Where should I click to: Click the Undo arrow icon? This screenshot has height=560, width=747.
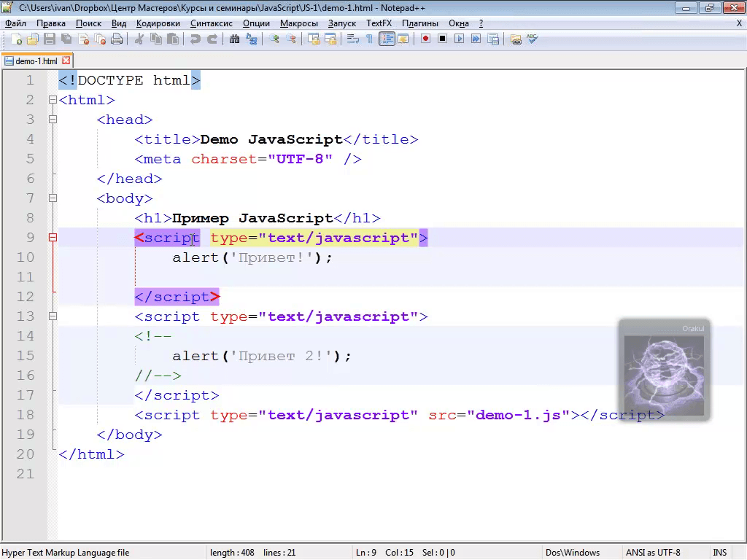point(195,39)
